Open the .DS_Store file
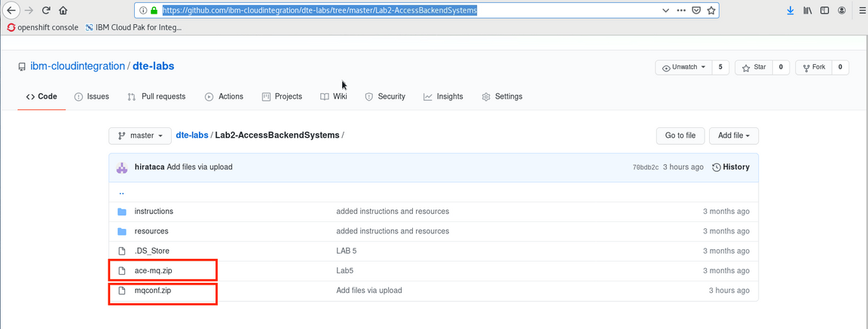This screenshot has height=329, width=868. pos(151,251)
